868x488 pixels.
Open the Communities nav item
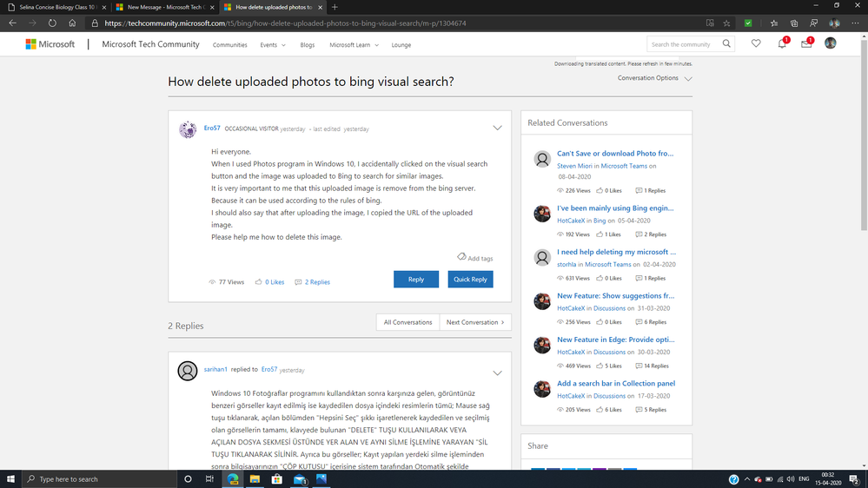(x=229, y=45)
